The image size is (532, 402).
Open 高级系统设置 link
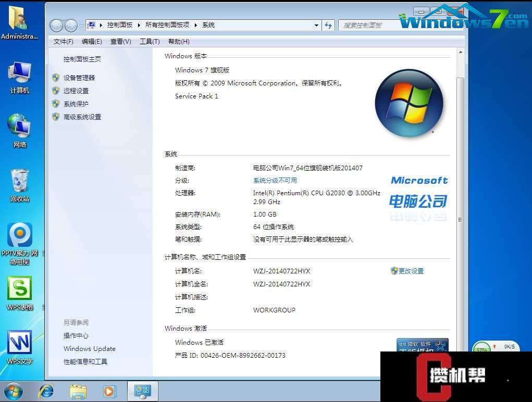point(82,117)
